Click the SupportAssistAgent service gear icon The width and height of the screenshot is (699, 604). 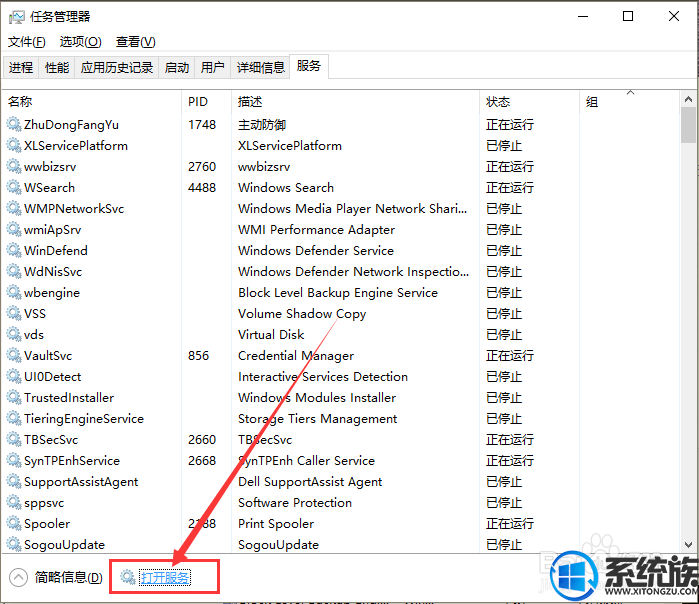pos(14,481)
